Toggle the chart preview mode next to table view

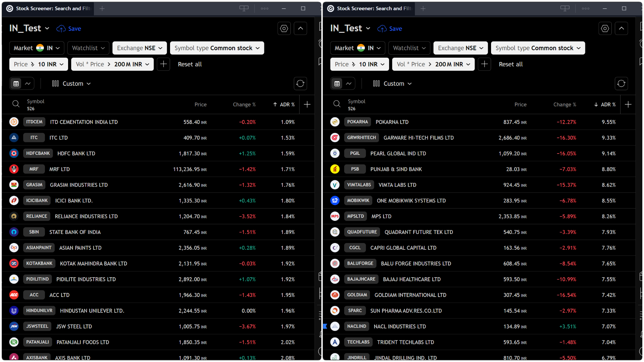point(28,83)
